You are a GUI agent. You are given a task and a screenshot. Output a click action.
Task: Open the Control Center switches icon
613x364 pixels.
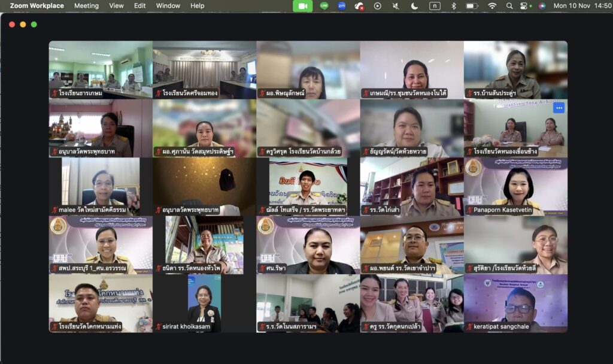[526, 6]
